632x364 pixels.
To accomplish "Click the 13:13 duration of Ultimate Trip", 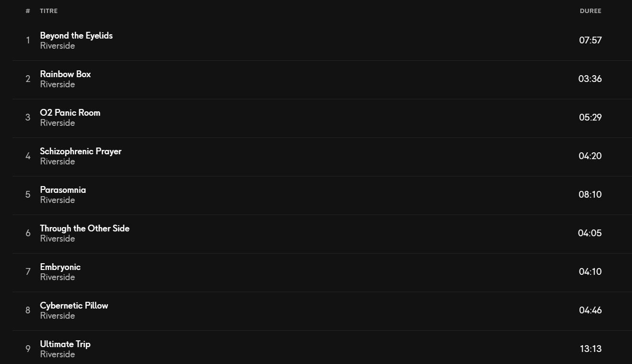I will pyautogui.click(x=591, y=349).
